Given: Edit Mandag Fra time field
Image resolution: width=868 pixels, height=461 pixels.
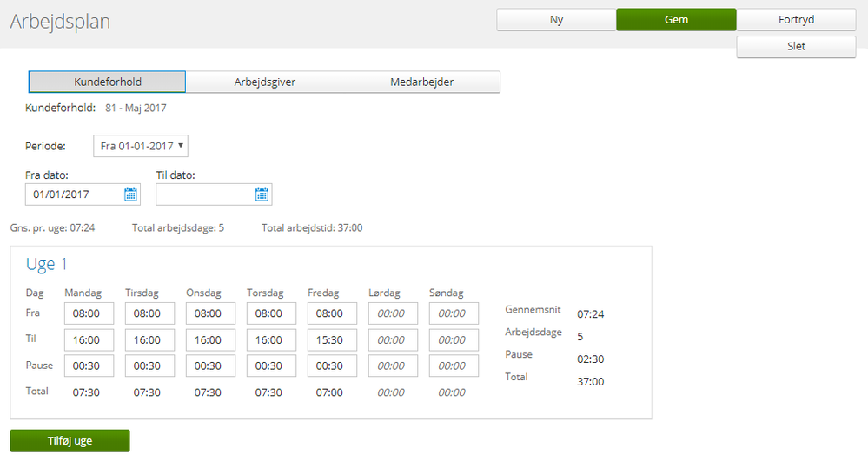Looking at the screenshot, I should point(89,313).
